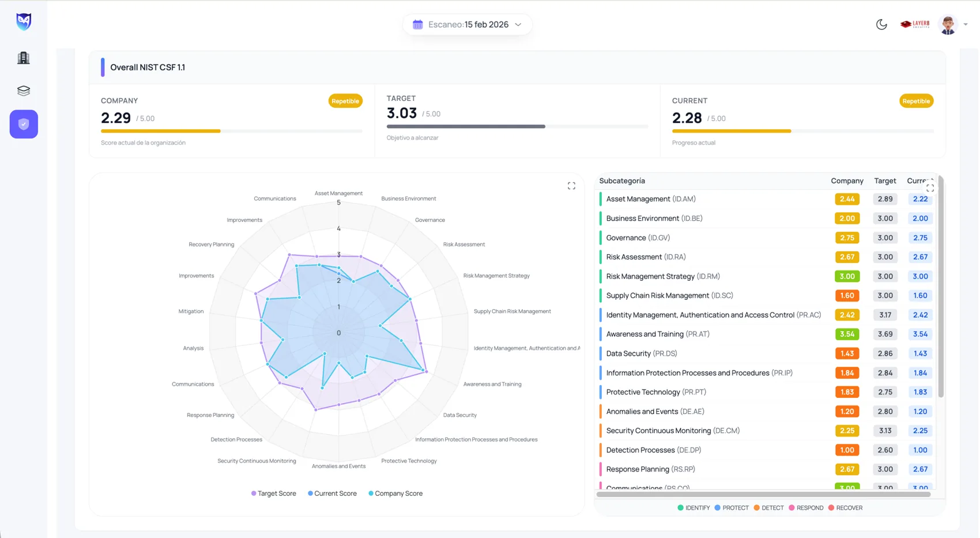Click Asset Management company score 2.44

coord(847,199)
